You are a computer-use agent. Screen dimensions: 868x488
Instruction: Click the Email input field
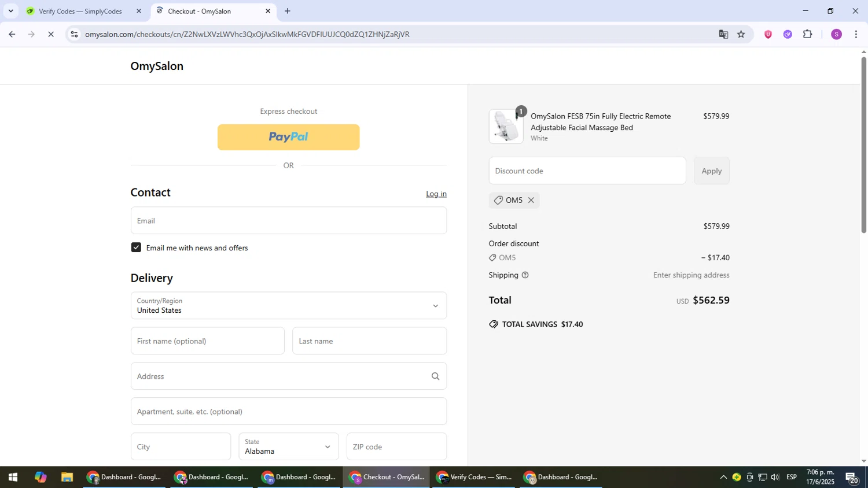click(x=288, y=220)
